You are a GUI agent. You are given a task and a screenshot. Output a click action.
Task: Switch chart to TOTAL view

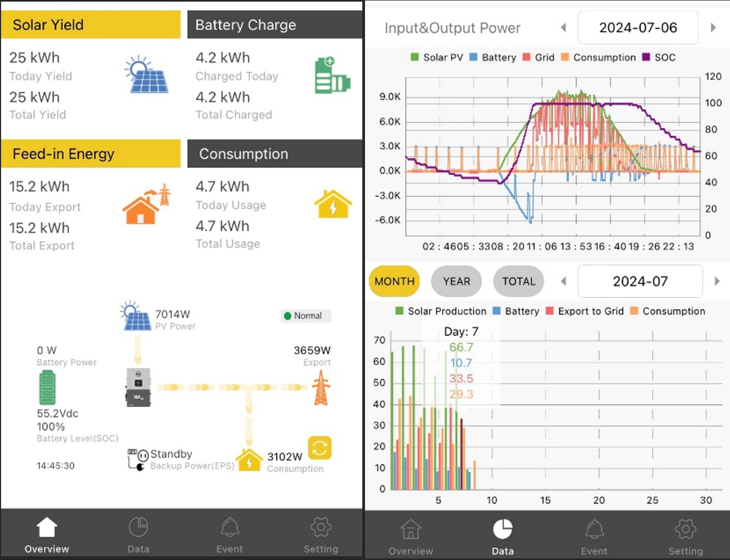[518, 281]
